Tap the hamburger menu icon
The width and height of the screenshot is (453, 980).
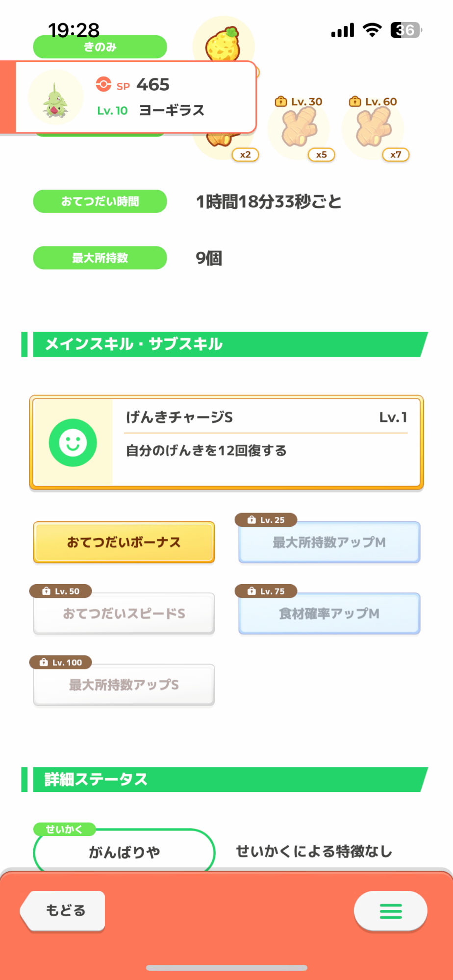coord(391,911)
